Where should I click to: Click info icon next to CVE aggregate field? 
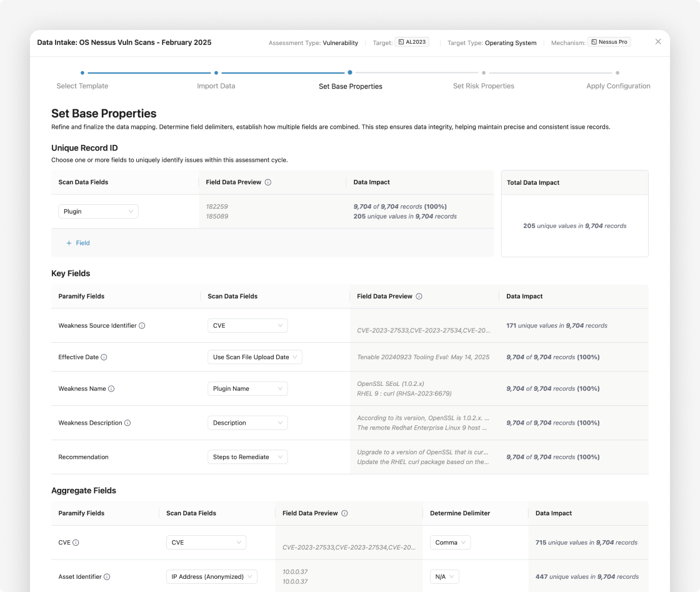[x=76, y=543]
